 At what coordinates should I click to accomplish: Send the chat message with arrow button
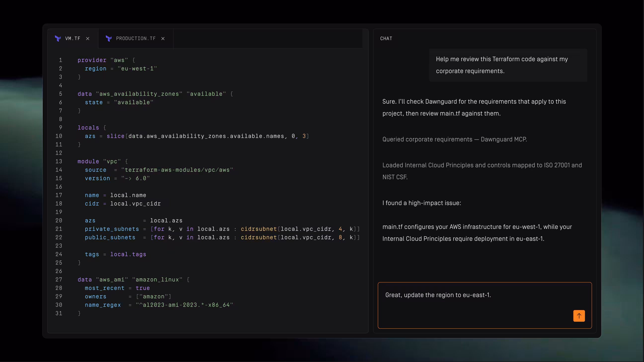[x=579, y=316]
